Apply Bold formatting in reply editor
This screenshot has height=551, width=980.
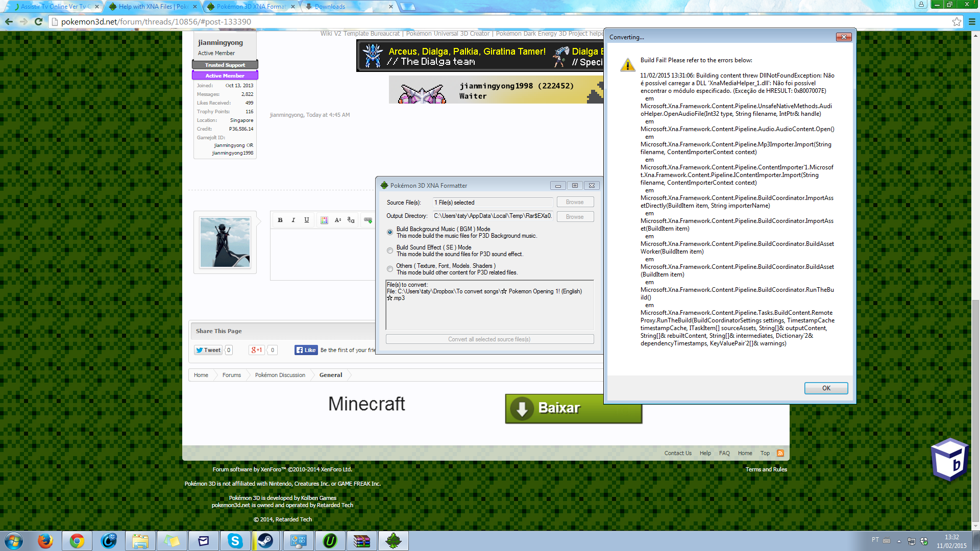point(280,220)
